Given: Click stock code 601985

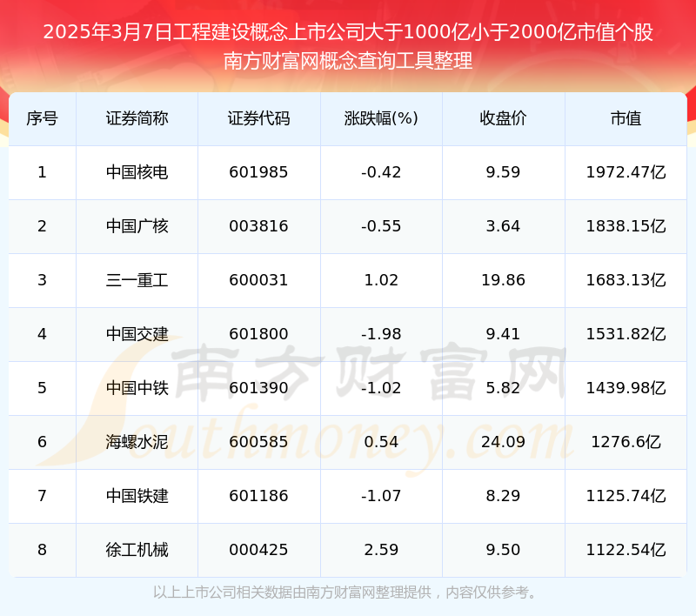Looking at the screenshot, I should tap(258, 172).
